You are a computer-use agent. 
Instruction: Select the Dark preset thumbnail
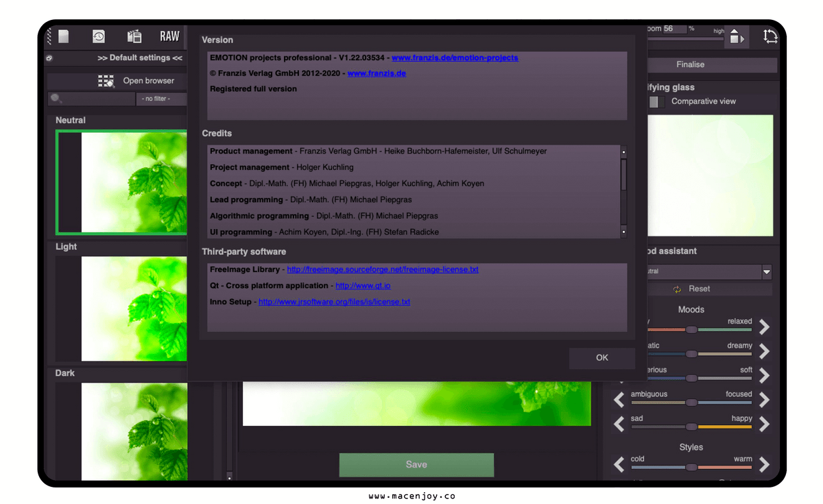[122, 431]
